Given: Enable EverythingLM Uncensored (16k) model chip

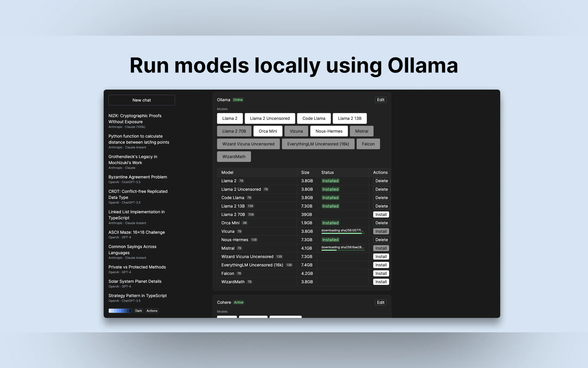Looking at the screenshot, I should tap(318, 144).
